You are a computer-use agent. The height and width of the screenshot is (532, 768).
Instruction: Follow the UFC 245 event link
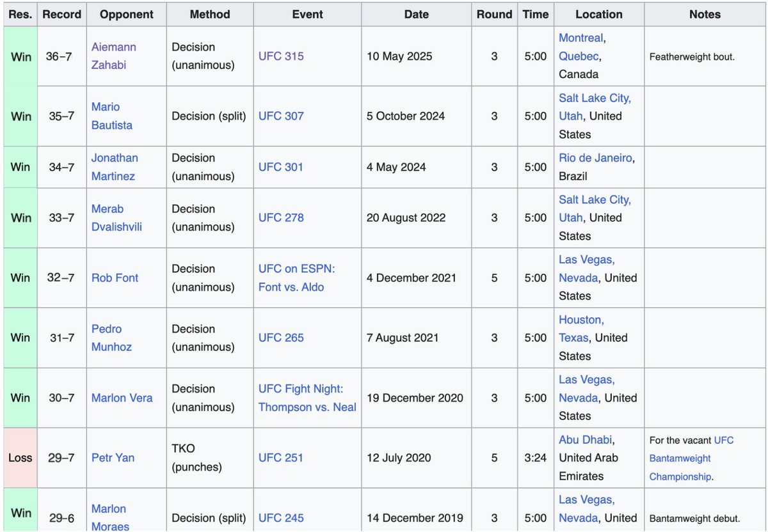point(281,518)
